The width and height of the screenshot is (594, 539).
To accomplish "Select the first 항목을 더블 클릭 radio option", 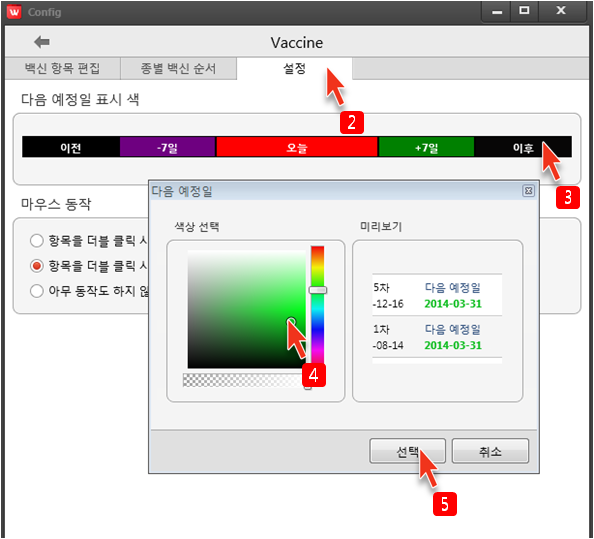I will tap(37, 241).
